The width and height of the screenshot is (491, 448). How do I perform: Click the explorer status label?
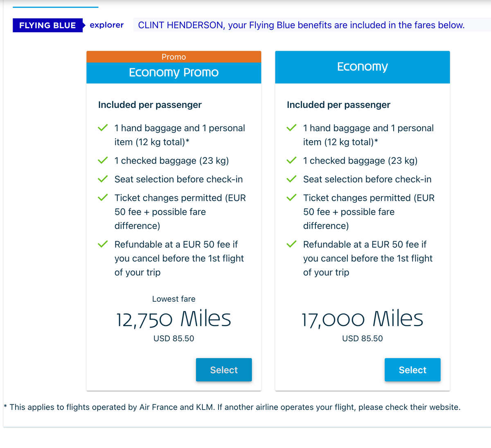[106, 25]
